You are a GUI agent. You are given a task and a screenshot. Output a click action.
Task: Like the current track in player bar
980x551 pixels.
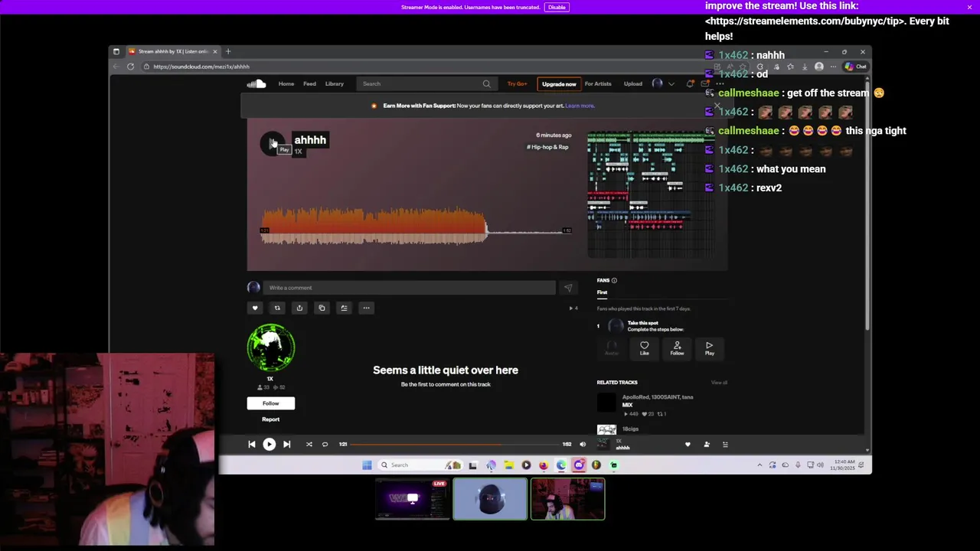688,445
